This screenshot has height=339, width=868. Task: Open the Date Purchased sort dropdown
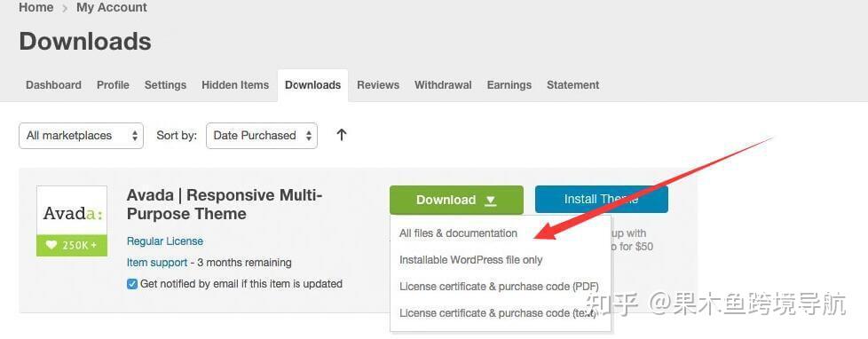[262, 136]
